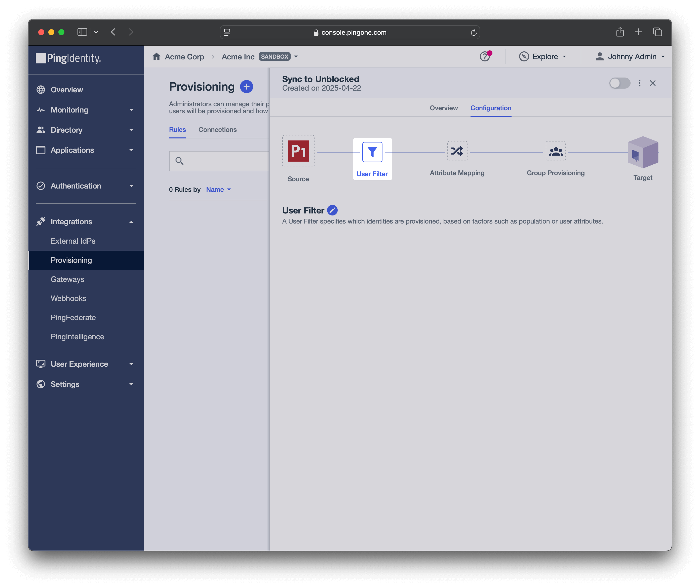
Task: Click the user avatar icon next to Johnny Admin
Action: pyautogui.click(x=599, y=56)
